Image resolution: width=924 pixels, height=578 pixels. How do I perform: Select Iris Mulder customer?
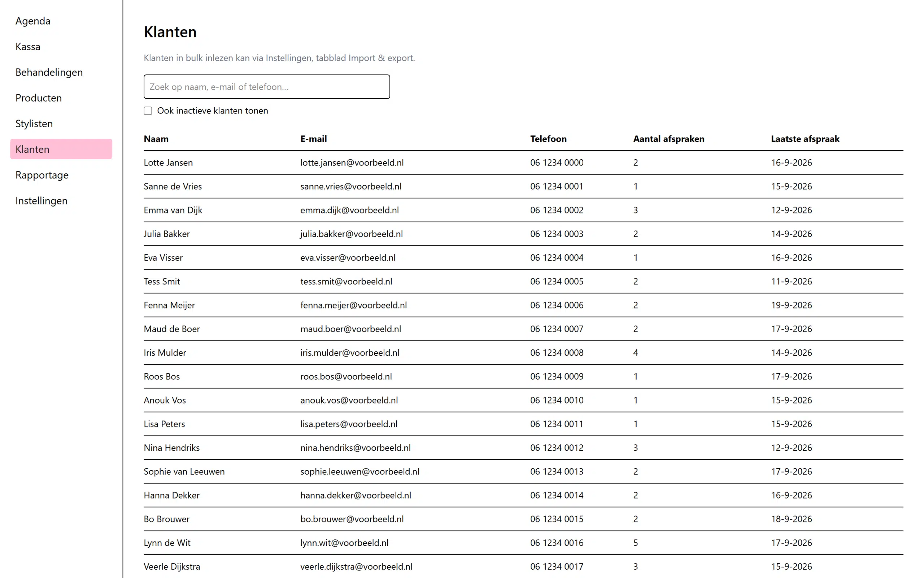tap(523, 353)
